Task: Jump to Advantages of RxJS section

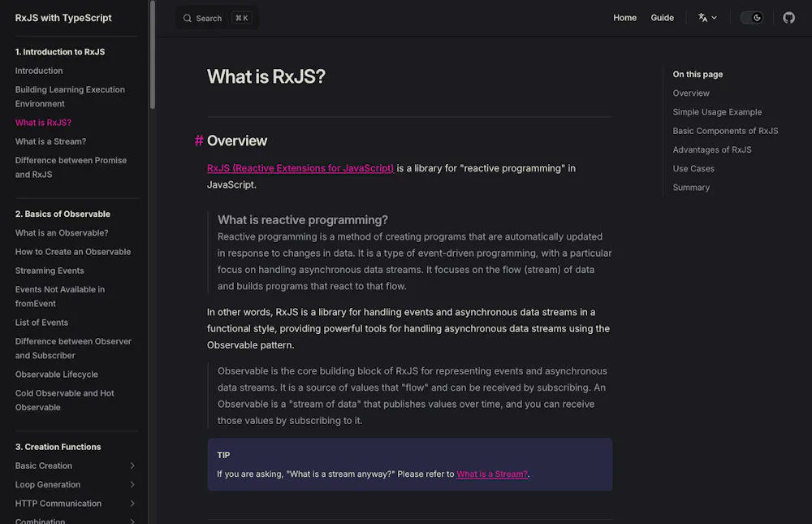Action: (x=712, y=149)
